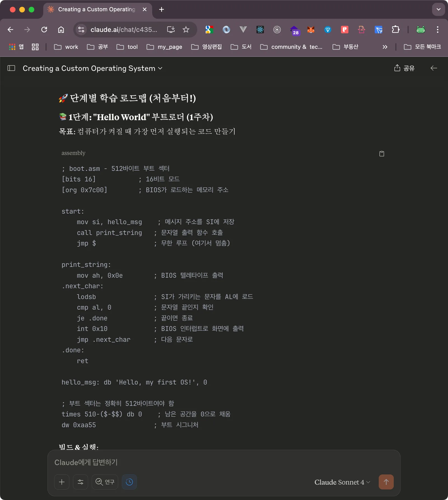Open the my_page bookmarks folder

pos(164,47)
